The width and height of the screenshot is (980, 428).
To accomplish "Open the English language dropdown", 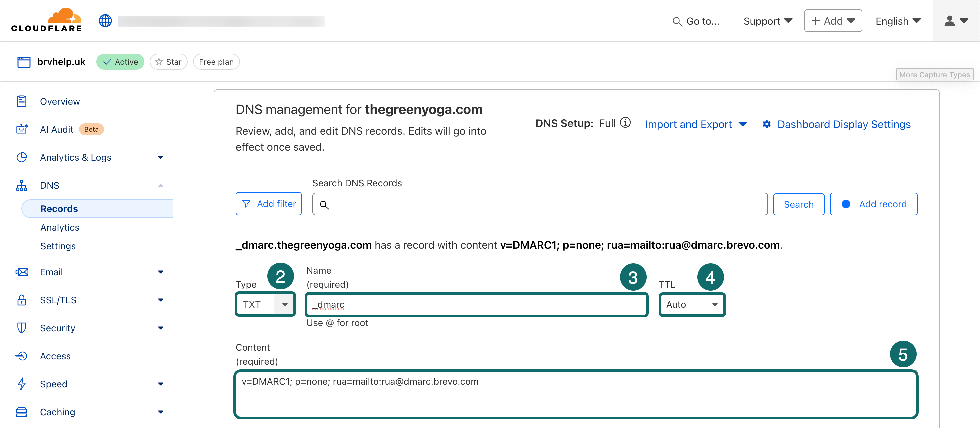I will click(x=898, y=21).
